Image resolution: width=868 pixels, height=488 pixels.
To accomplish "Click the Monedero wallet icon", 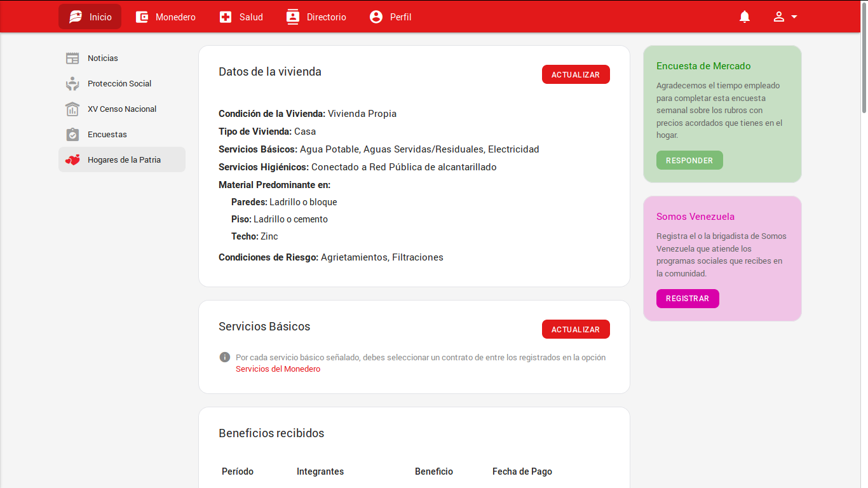I will tap(142, 17).
